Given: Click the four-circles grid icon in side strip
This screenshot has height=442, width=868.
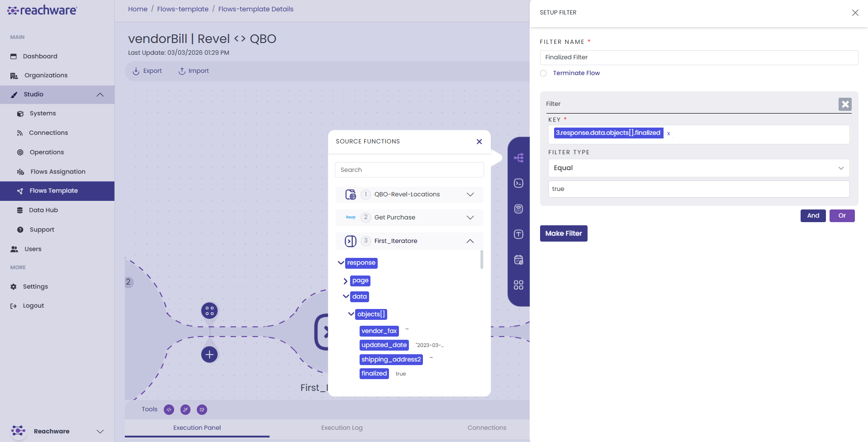Looking at the screenshot, I should 519,285.
